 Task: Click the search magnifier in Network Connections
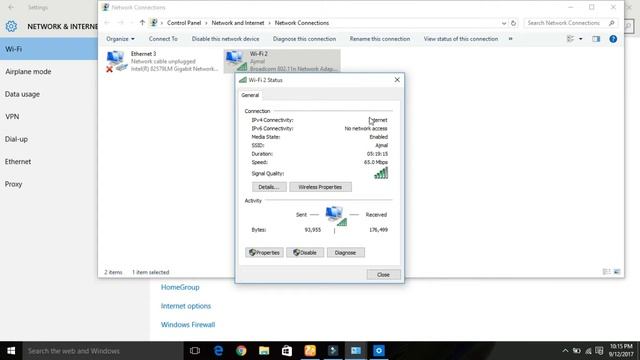[611, 23]
